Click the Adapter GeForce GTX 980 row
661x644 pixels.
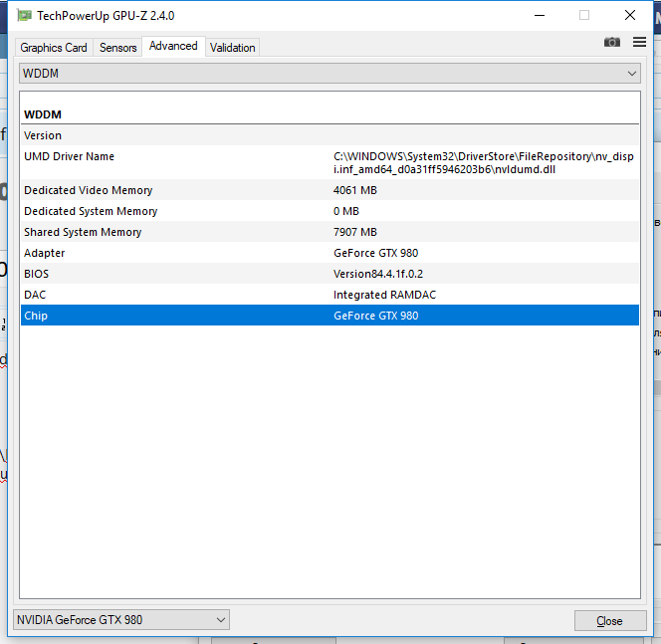[x=330, y=253]
